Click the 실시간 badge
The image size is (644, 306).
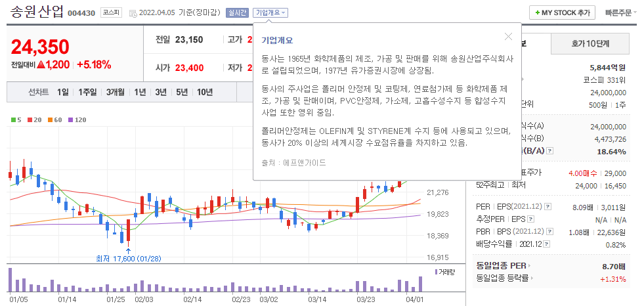[x=238, y=12]
